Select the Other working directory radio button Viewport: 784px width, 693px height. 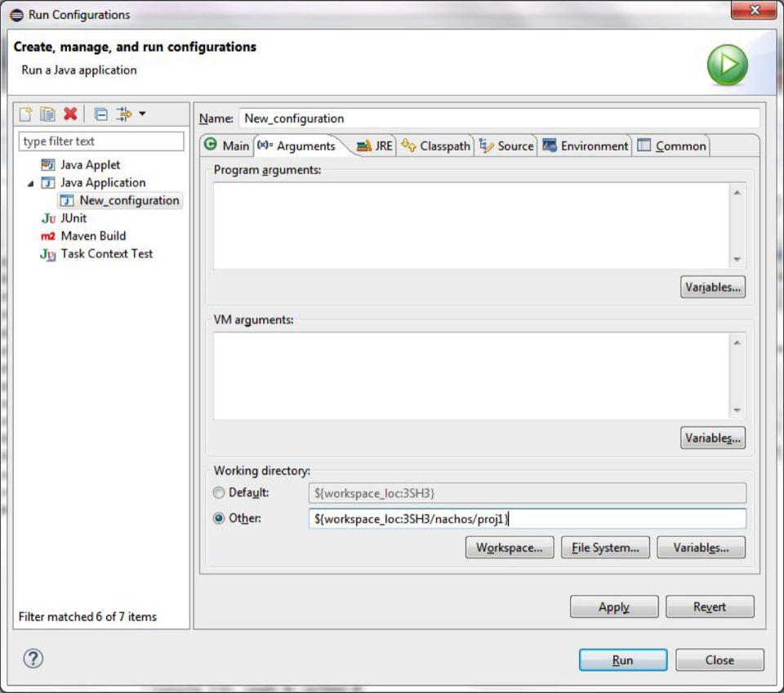(x=218, y=518)
